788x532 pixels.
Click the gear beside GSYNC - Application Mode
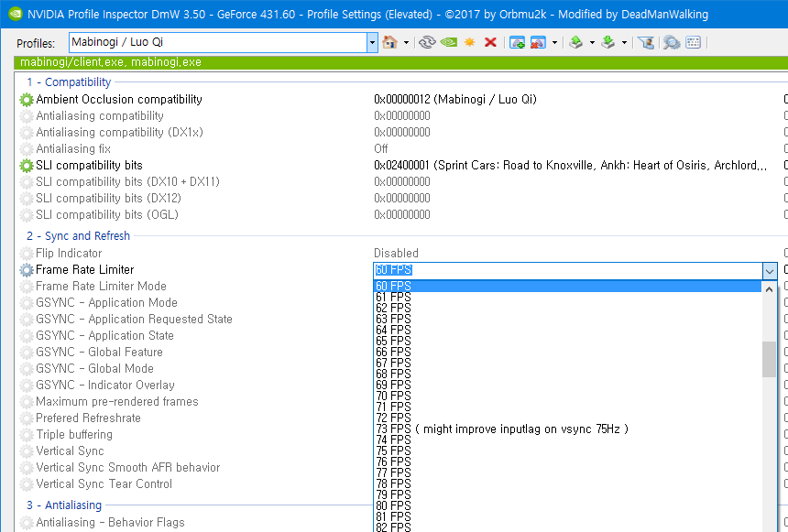pyautogui.click(x=27, y=303)
